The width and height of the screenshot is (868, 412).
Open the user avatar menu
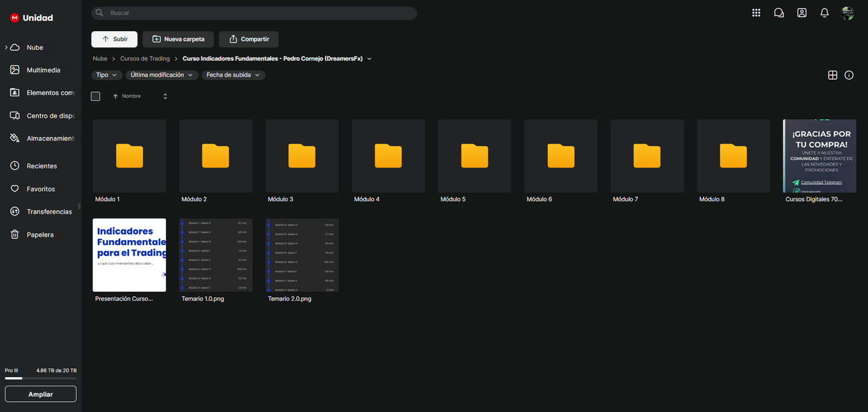click(x=848, y=13)
